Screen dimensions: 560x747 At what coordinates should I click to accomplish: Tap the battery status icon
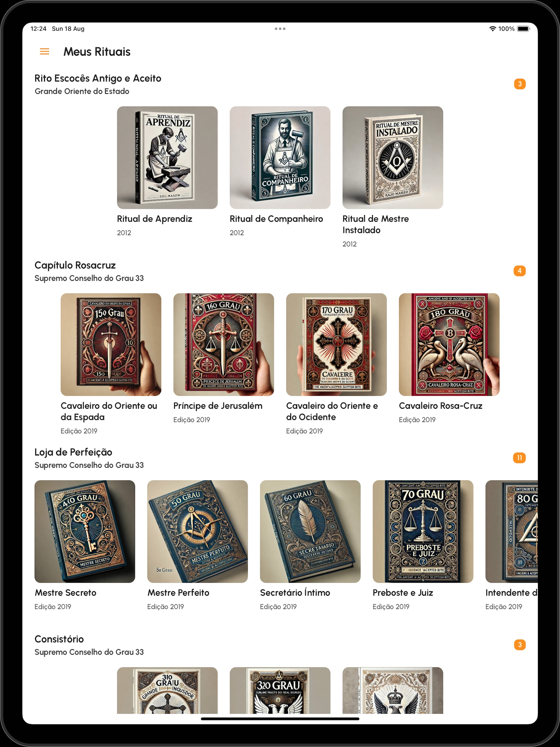(x=524, y=29)
